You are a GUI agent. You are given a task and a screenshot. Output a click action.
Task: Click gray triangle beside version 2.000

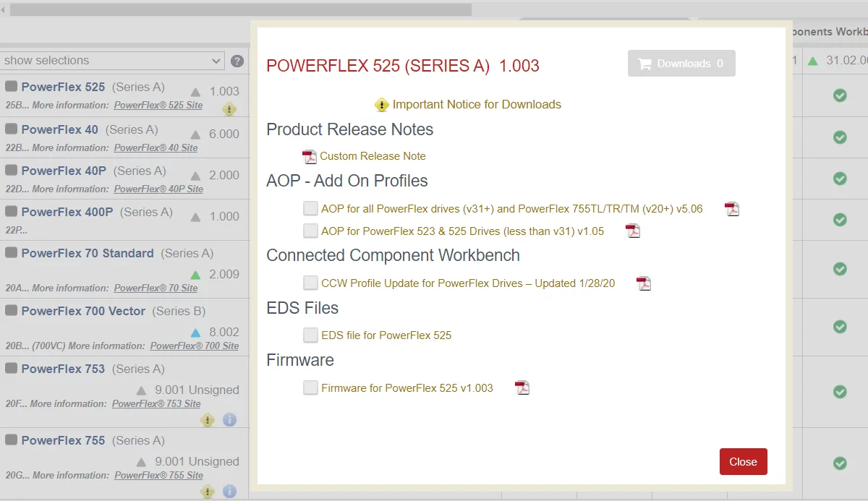[x=195, y=176]
